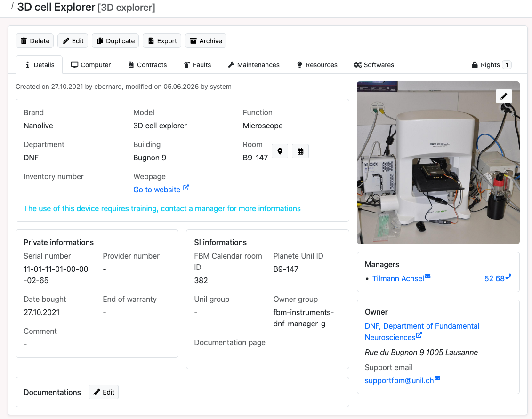Click the pencil icon on the equipment photo
Viewport: 532px width, 419px height.
pyautogui.click(x=504, y=96)
